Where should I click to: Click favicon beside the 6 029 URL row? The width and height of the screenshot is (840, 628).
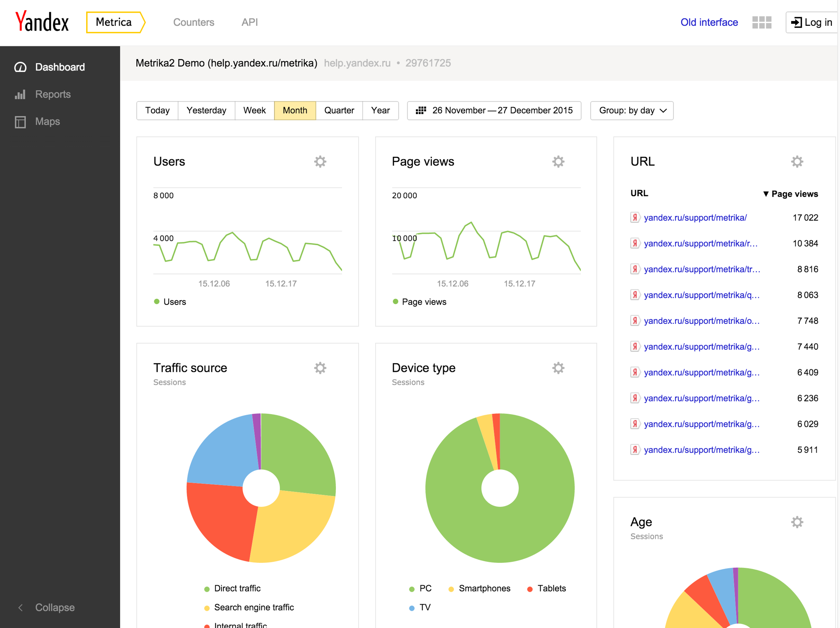click(x=635, y=424)
